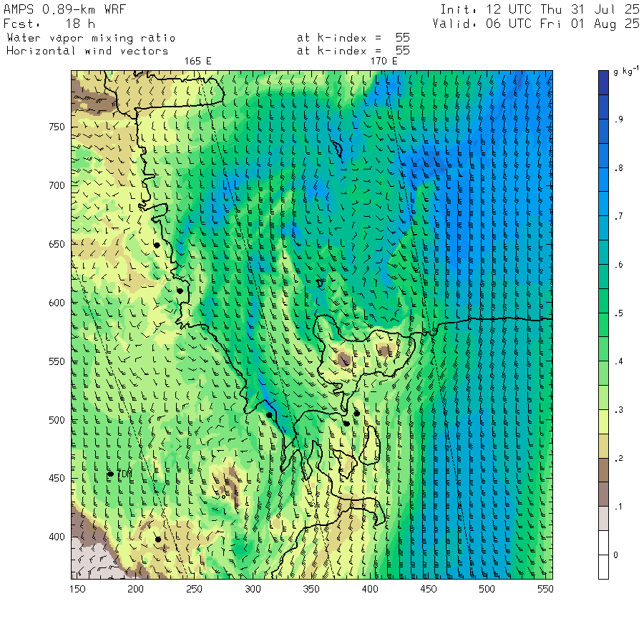The height and width of the screenshot is (644, 644).
Task: Click x-axis tick label 550
Action: 545,589
